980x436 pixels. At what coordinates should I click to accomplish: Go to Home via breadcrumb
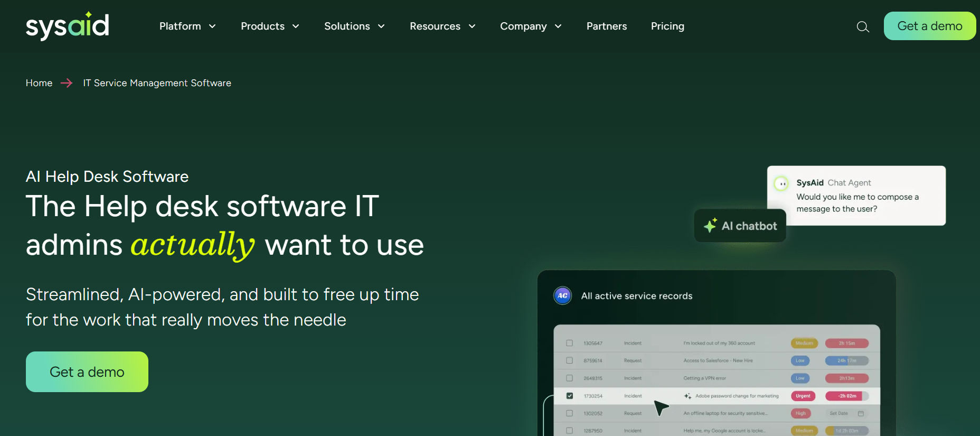[x=39, y=83]
